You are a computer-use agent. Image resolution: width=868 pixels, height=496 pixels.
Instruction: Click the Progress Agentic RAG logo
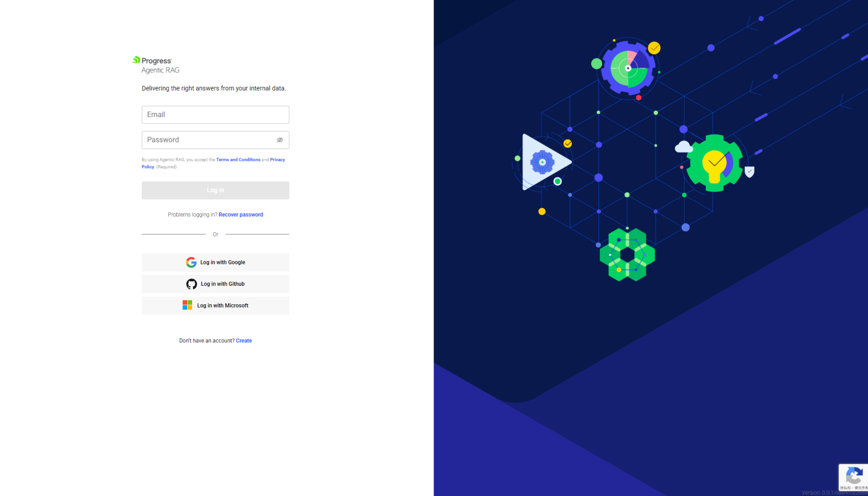(x=156, y=65)
